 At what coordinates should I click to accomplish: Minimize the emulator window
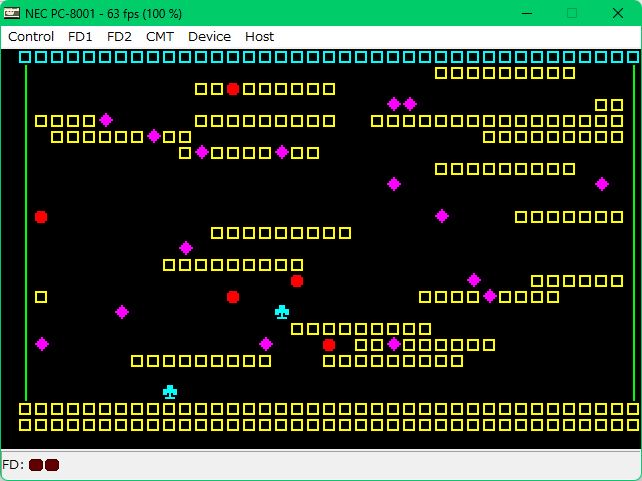coord(526,12)
